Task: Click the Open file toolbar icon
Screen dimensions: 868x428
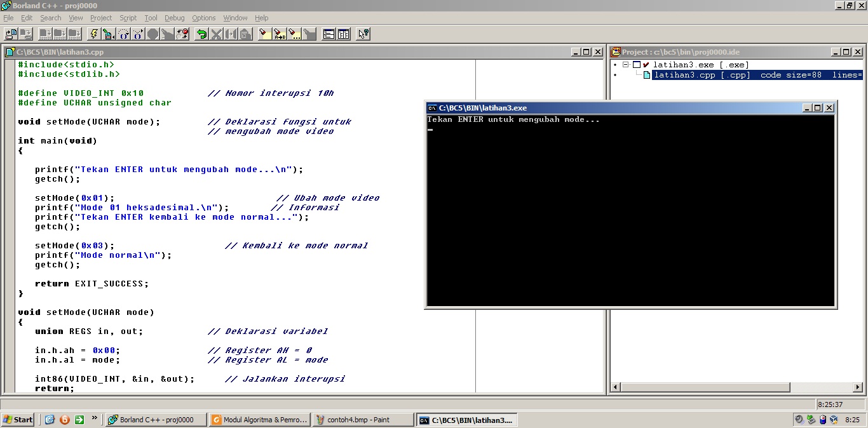Action: pos(11,34)
